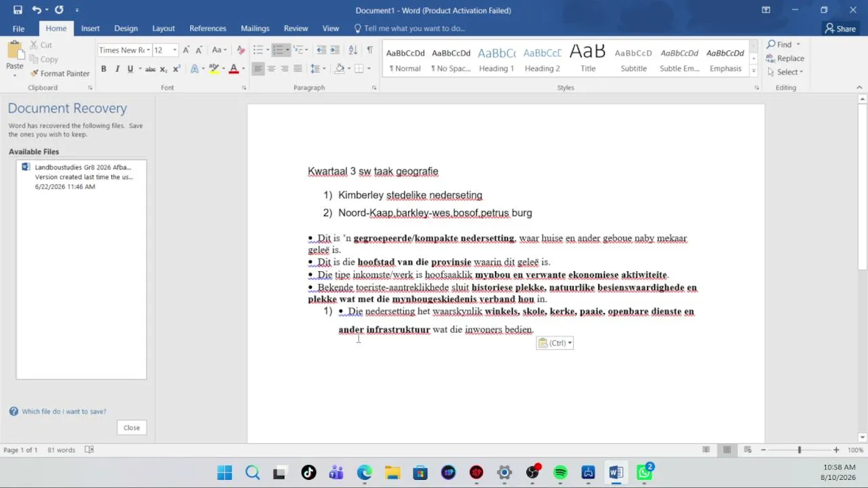
Task: Toggle Strikethrough formatting
Action: click(x=151, y=68)
